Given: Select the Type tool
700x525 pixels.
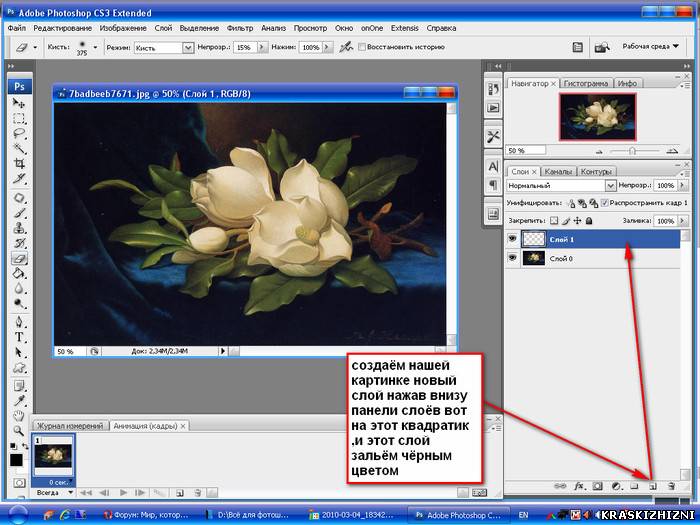Looking at the screenshot, I should pyautogui.click(x=19, y=337).
